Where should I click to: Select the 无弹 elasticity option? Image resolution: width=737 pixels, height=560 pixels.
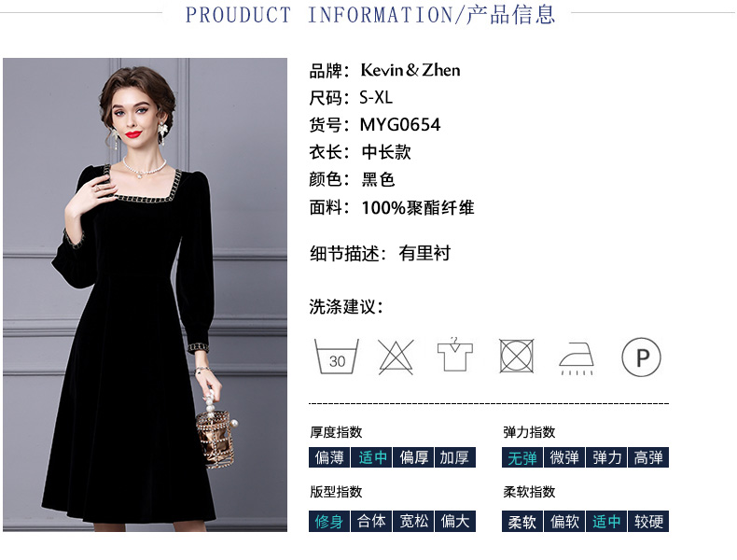[x=522, y=457]
